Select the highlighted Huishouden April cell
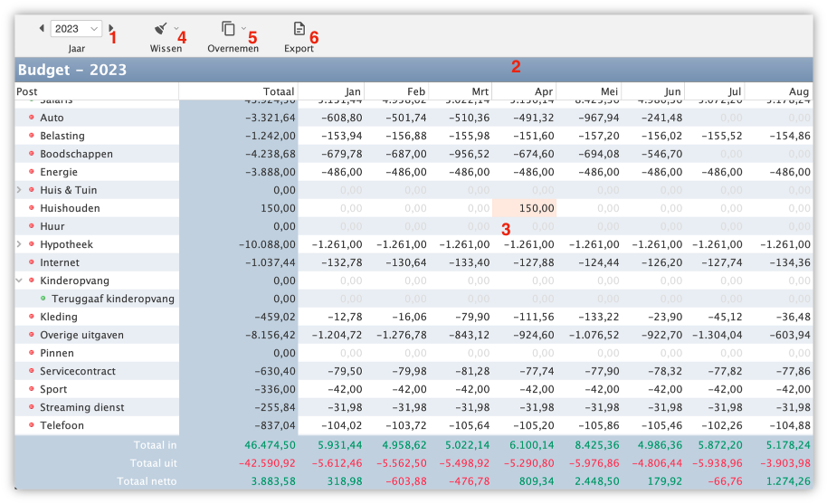Image resolution: width=827 pixels, height=504 pixels. click(523, 208)
